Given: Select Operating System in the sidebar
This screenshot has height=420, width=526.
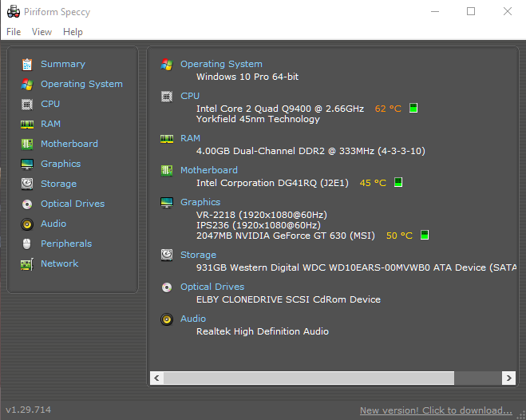Looking at the screenshot, I should [81, 84].
